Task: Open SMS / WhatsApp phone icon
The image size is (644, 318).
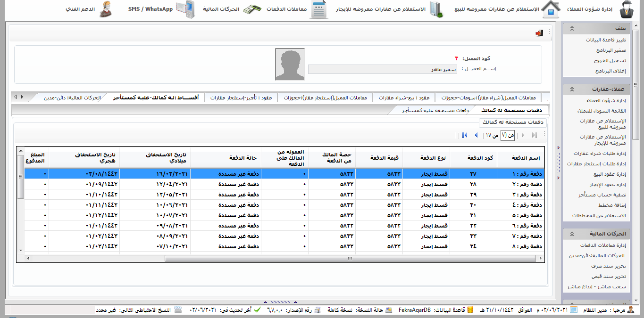Action: point(185,9)
